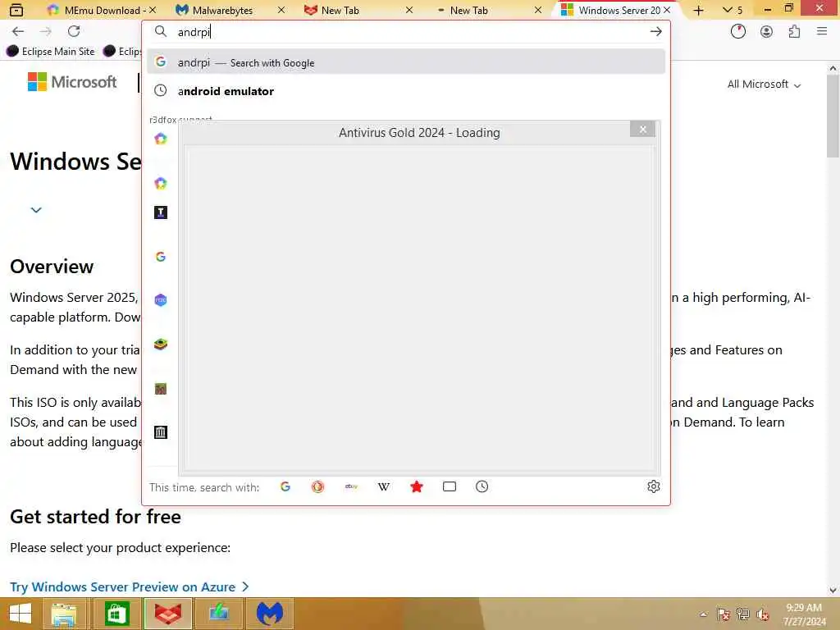Open Action Center flag in system tray
840x630 pixels.
(724, 614)
